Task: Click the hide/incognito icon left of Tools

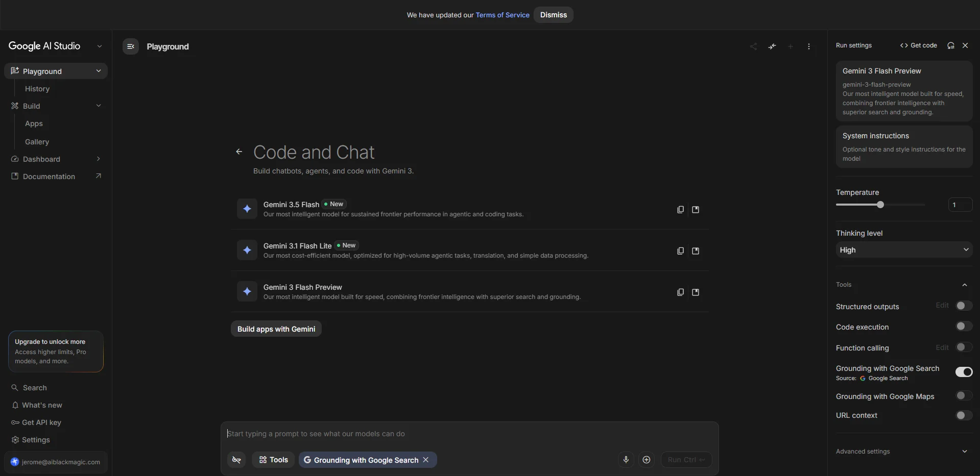Action: click(x=236, y=460)
